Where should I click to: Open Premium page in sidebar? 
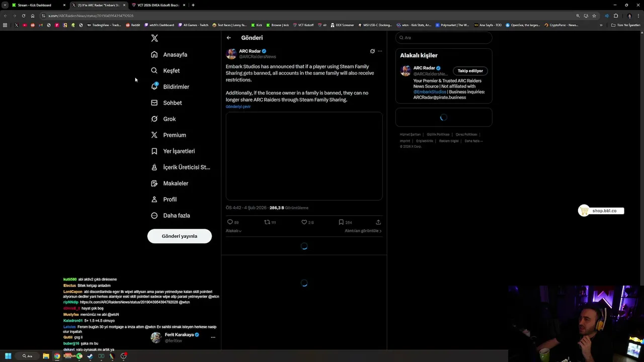pyautogui.click(x=169, y=135)
